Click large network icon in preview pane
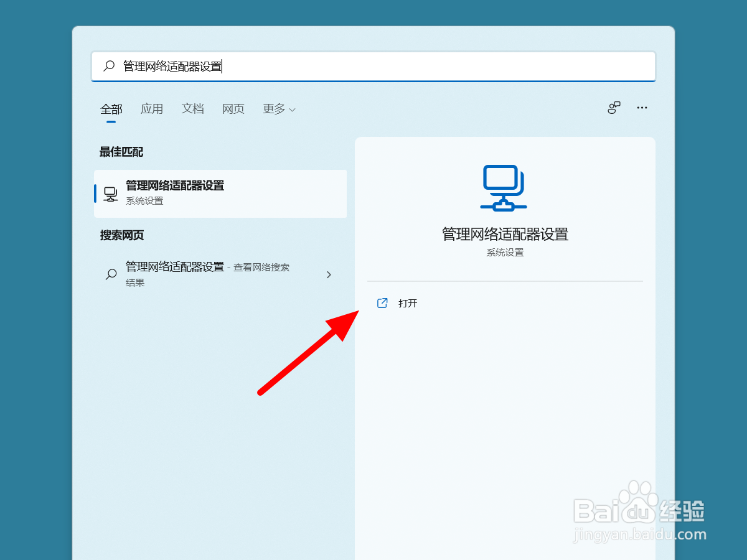 [x=504, y=188]
